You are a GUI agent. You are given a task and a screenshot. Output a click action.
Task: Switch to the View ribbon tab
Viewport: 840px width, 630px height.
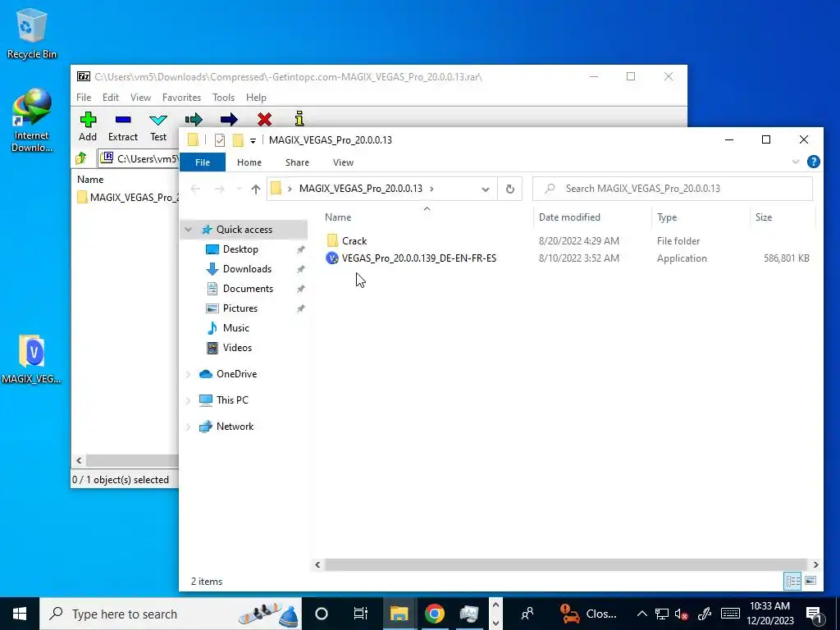343,162
